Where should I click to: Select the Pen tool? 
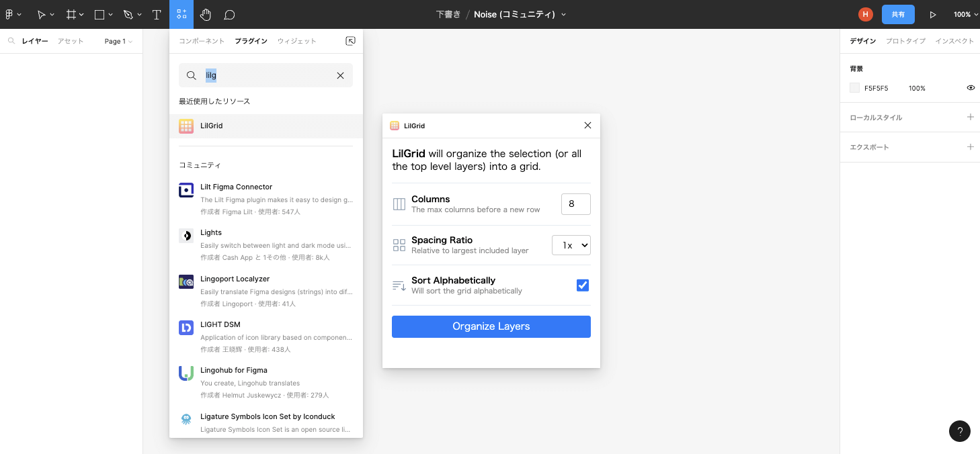coord(128,14)
